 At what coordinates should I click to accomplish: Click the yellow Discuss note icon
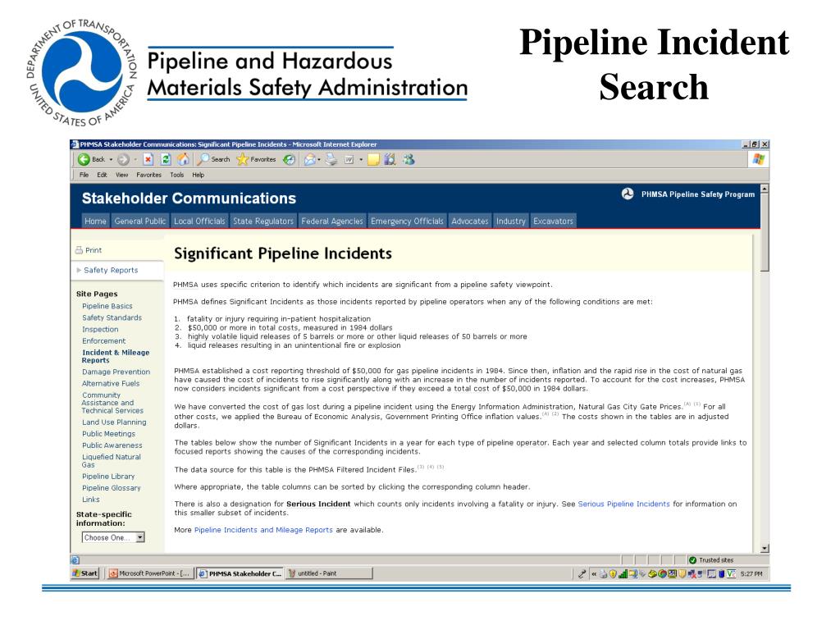click(x=373, y=160)
